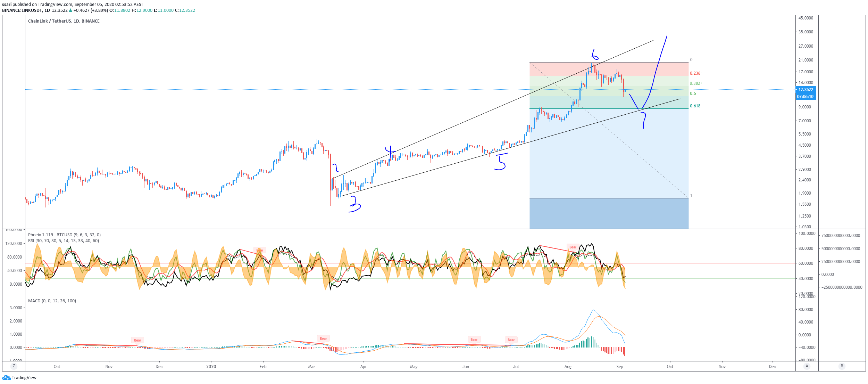The image size is (868, 384).
Task: Click the B button at bottom right
Action: 842,366
